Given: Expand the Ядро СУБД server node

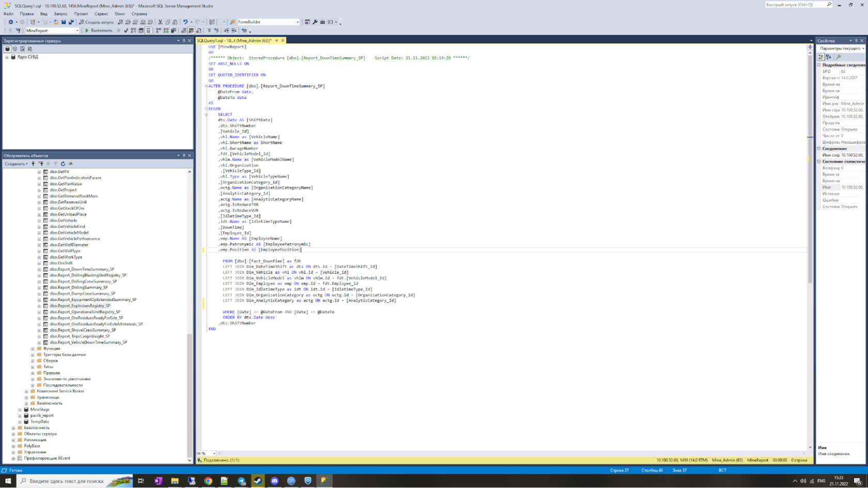Looking at the screenshot, I should coord(7,57).
